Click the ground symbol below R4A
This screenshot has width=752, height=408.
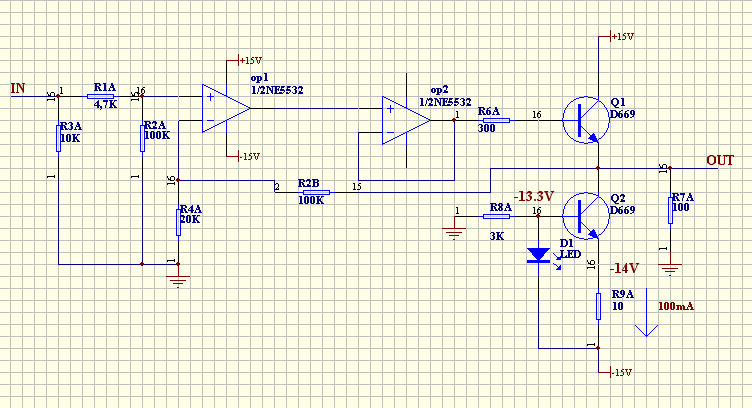178,281
